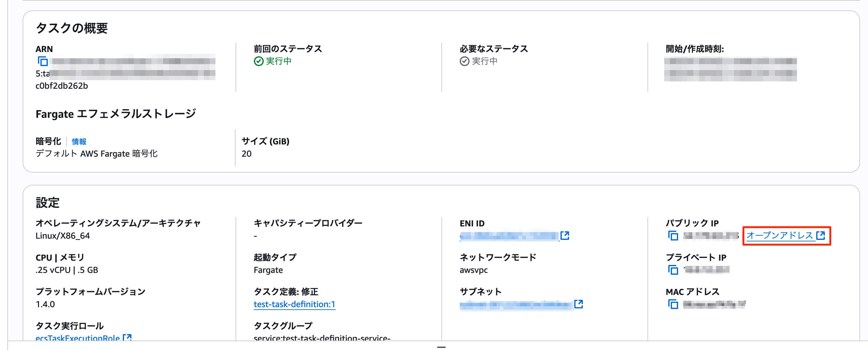Click the green 実行中 status check icon
The image size is (868, 350).
[259, 61]
